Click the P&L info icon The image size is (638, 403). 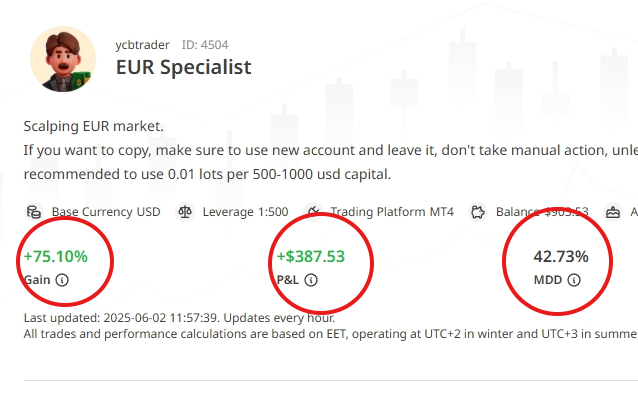[x=311, y=281]
